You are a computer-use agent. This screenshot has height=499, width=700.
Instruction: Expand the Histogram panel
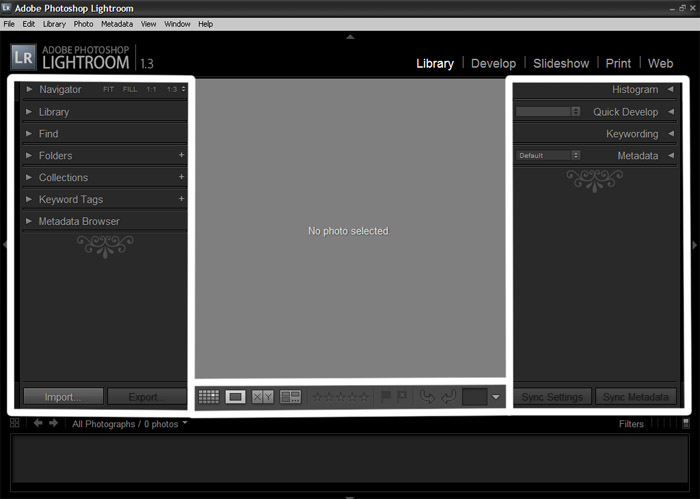(x=671, y=89)
